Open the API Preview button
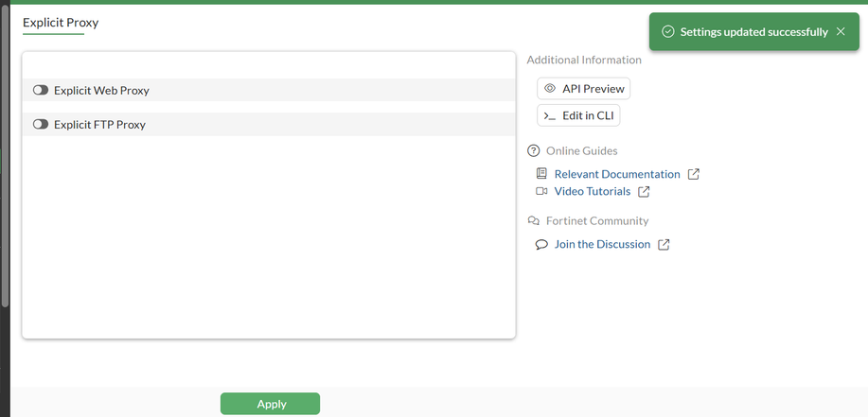This screenshot has width=868, height=417. [x=583, y=89]
